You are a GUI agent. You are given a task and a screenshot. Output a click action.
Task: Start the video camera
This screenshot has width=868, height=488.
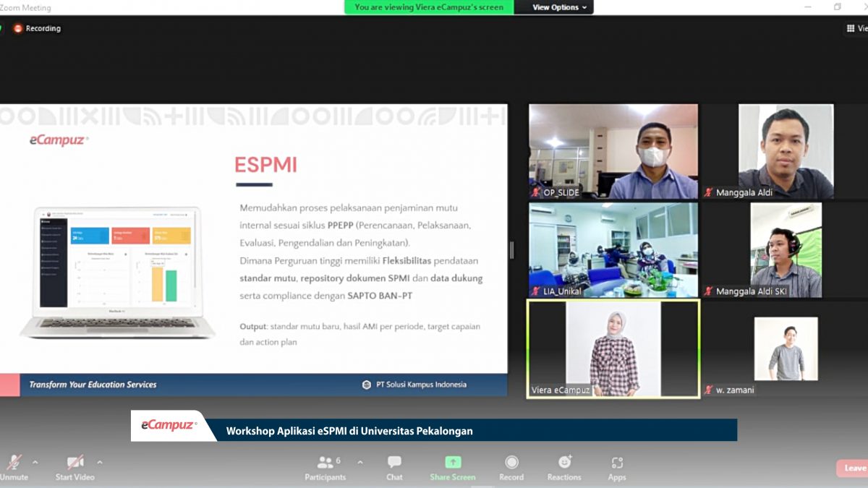coord(75,467)
